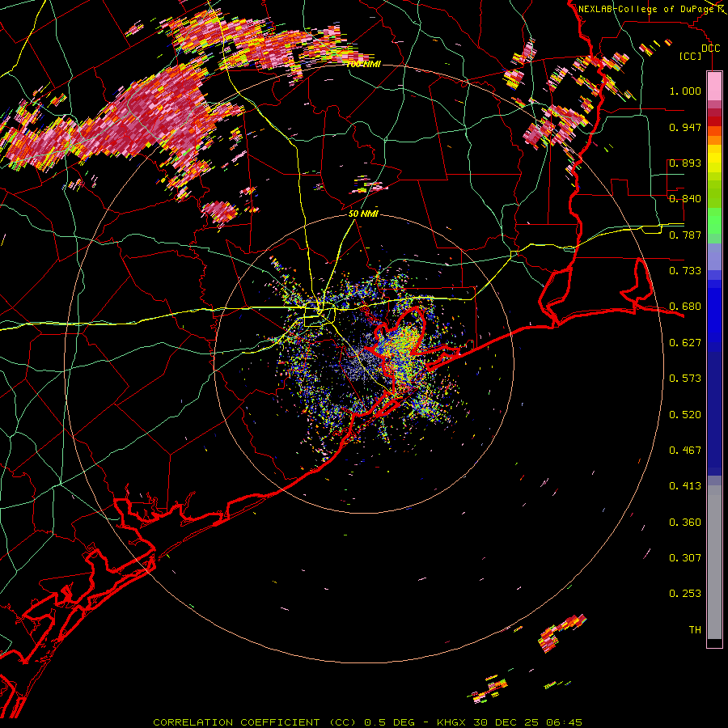Select the 0.520 legend value
Image resolution: width=728 pixels, height=728 pixels.
tap(685, 415)
